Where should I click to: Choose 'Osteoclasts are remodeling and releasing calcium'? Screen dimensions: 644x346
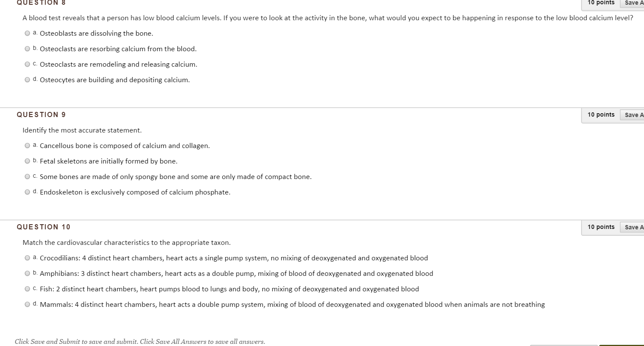tap(27, 64)
